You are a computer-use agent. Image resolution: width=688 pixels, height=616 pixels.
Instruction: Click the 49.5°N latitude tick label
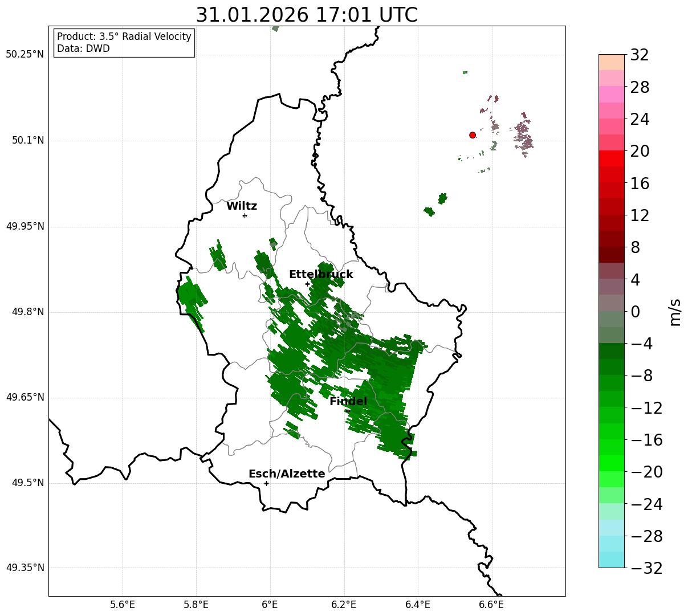click(x=28, y=483)
